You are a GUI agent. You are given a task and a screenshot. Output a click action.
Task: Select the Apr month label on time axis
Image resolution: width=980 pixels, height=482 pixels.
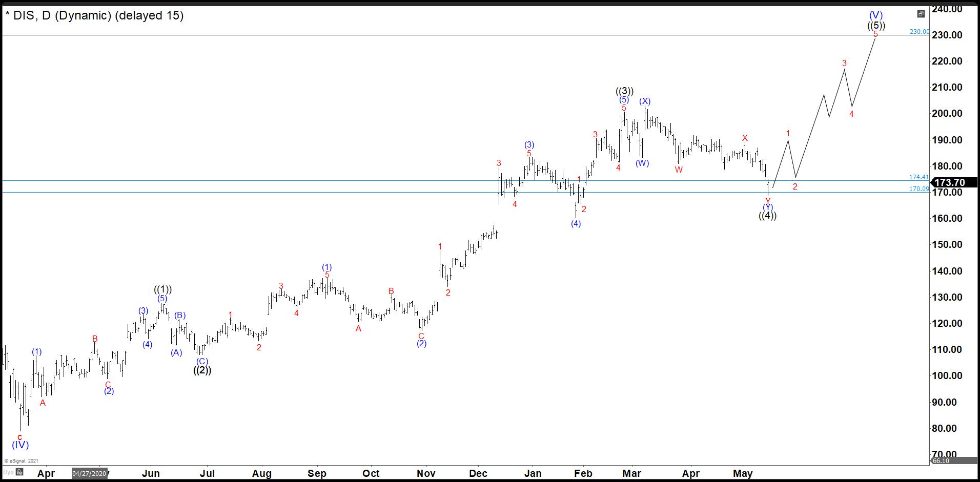coord(46,474)
